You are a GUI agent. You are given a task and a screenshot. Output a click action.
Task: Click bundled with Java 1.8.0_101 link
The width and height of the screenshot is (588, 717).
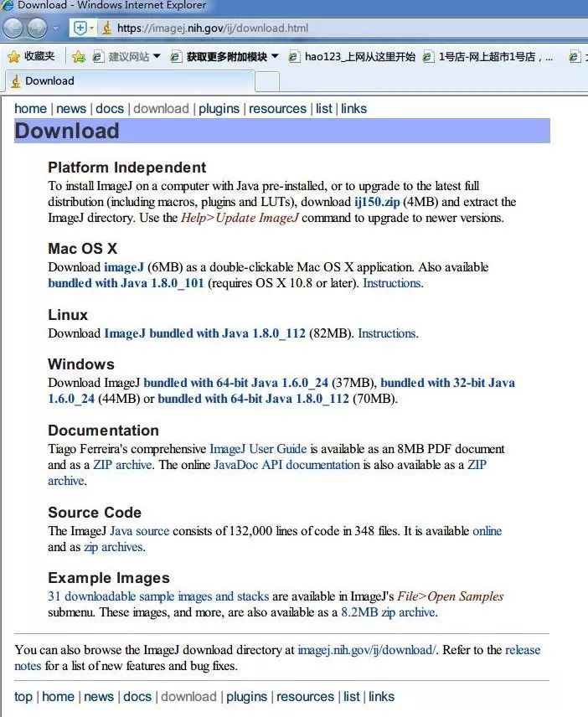(126, 283)
